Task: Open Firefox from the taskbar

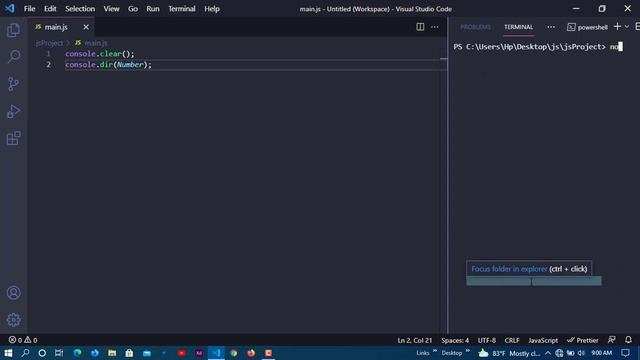Action: click(251, 353)
